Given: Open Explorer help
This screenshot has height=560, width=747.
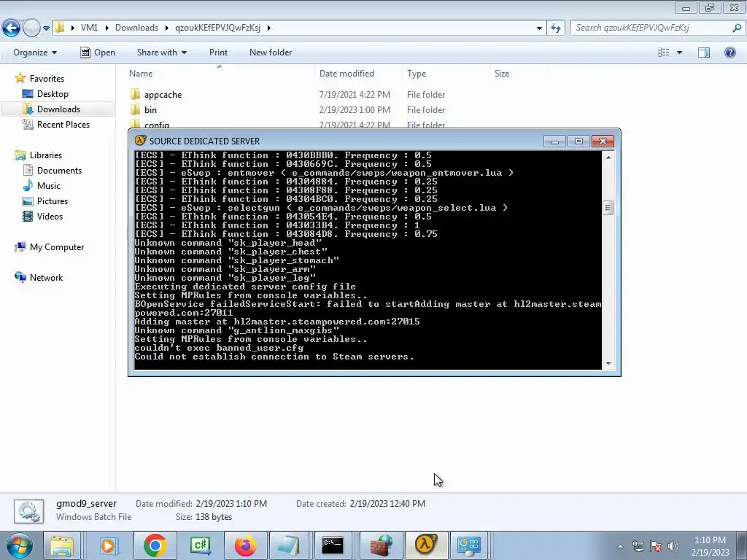Looking at the screenshot, I should pyautogui.click(x=729, y=52).
